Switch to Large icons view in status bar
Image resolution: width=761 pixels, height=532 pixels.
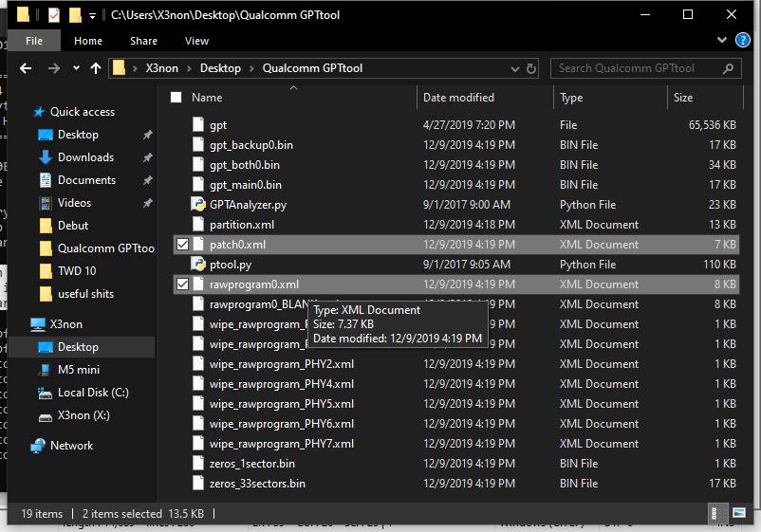click(738, 513)
